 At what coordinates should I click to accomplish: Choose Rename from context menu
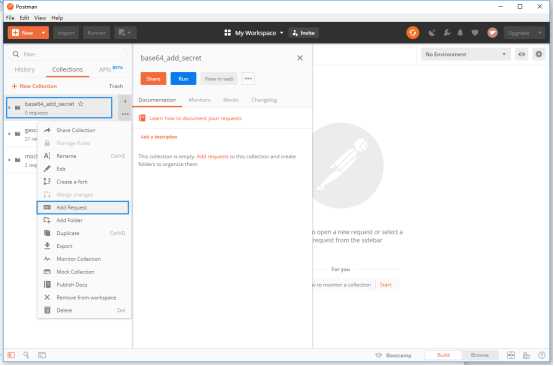pyautogui.click(x=83, y=156)
